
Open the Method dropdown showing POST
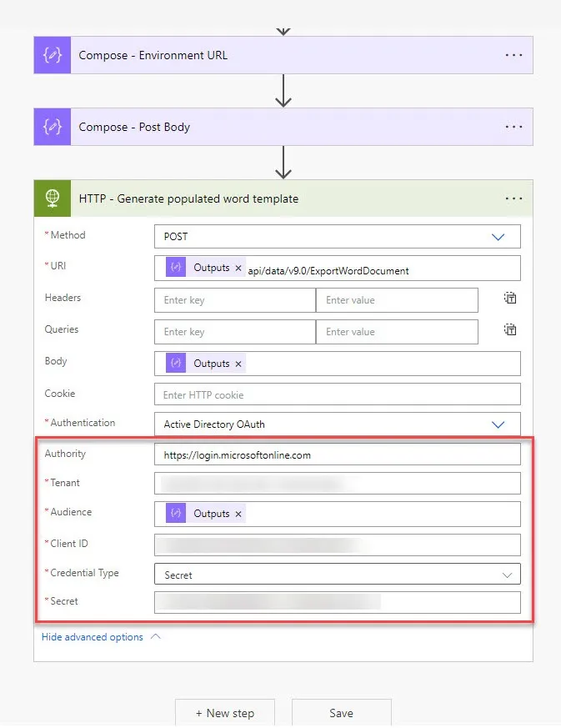coord(338,237)
